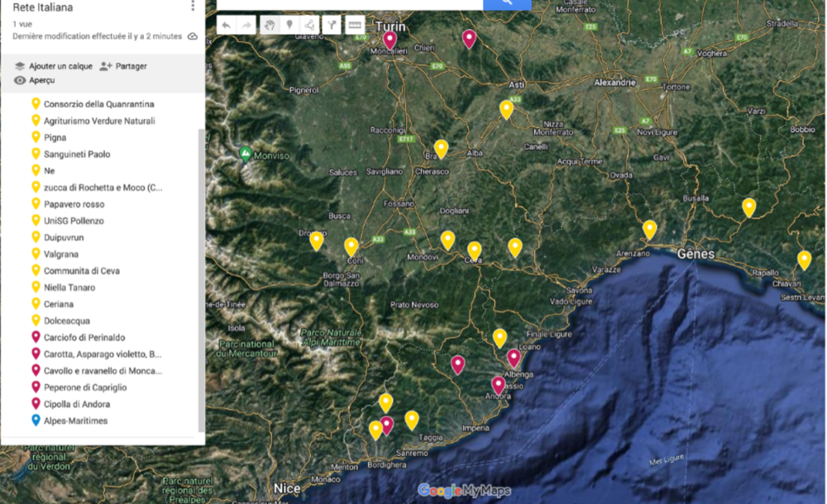Select Peperone di Capriglio list entry
The height and width of the screenshot is (504, 827).
tap(85, 388)
